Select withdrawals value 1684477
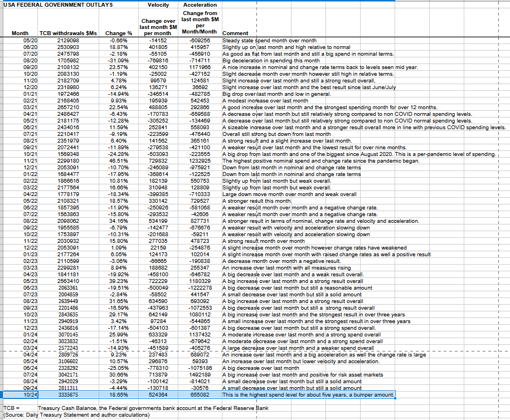510x420 pixels. (68, 174)
